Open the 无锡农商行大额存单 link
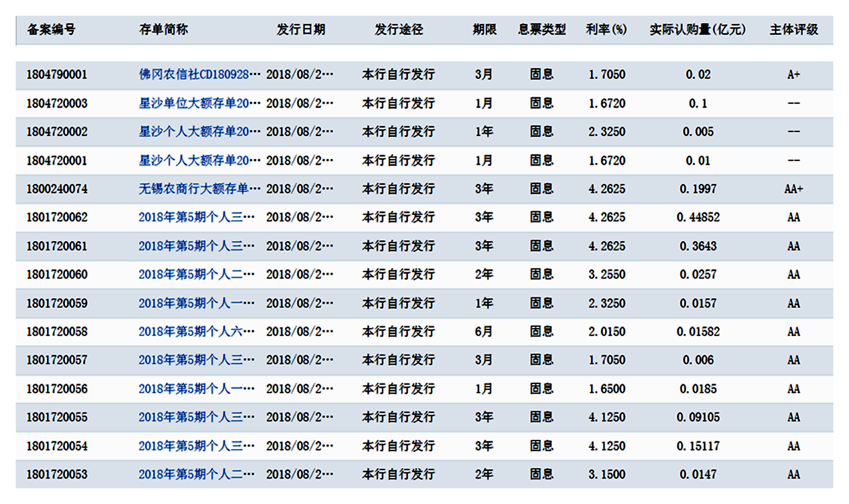 (x=200, y=189)
